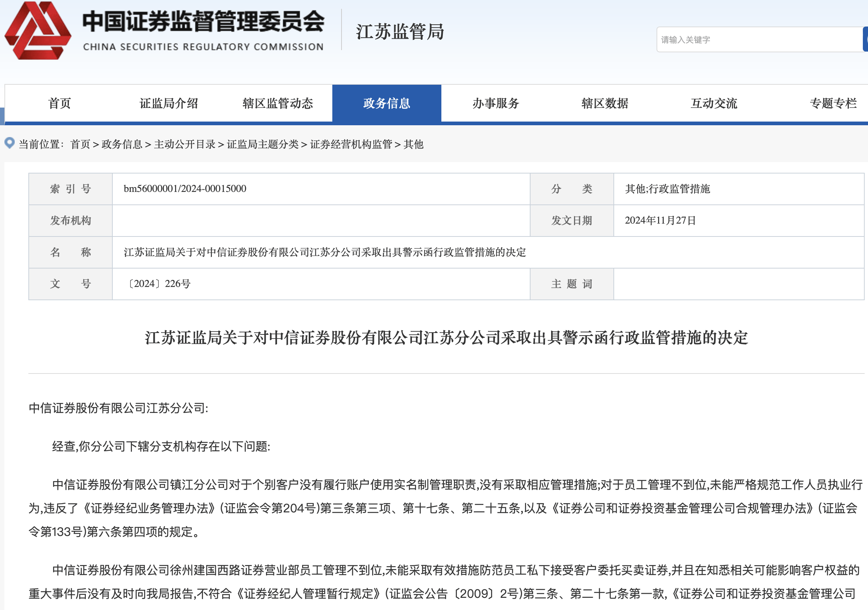Click the 索引号 label cell
Viewport: 868px width, 610px height.
pos(71,189)
